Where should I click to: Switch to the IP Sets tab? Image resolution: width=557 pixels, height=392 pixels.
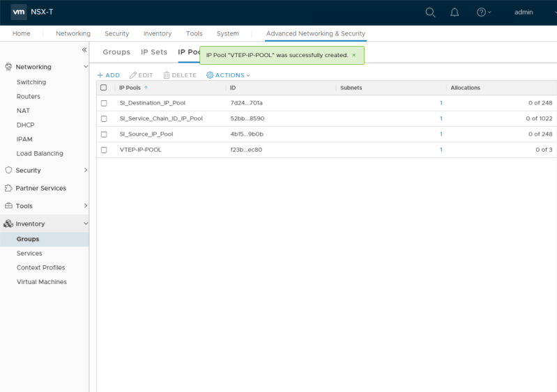pos(154,52)
